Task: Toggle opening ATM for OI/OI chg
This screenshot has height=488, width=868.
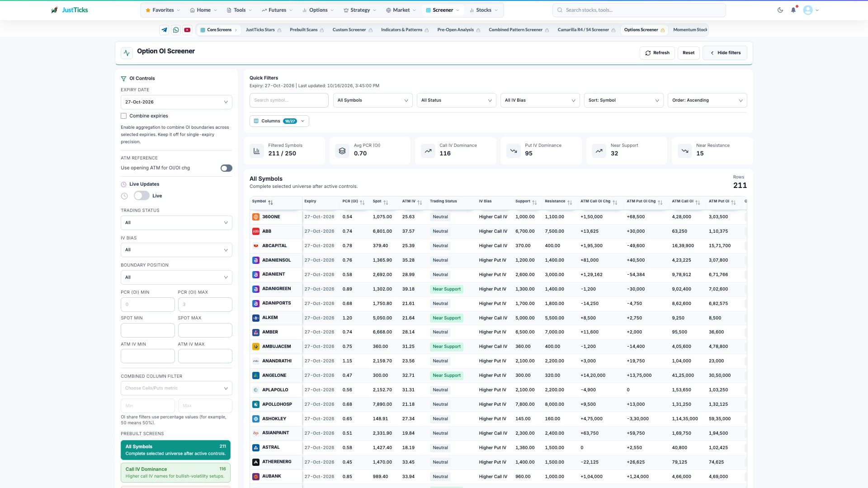Action: 226,168
